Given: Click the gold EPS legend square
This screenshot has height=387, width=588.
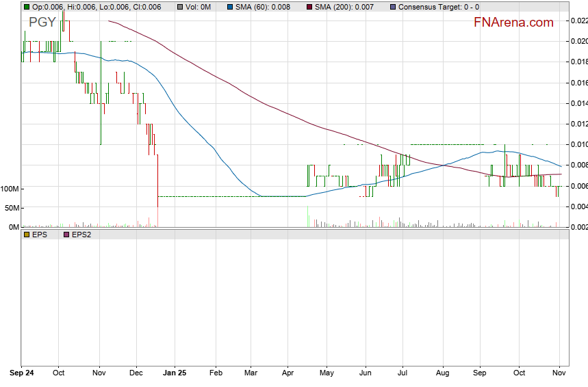Looking at the screenshot, I should tap(26, 235).
